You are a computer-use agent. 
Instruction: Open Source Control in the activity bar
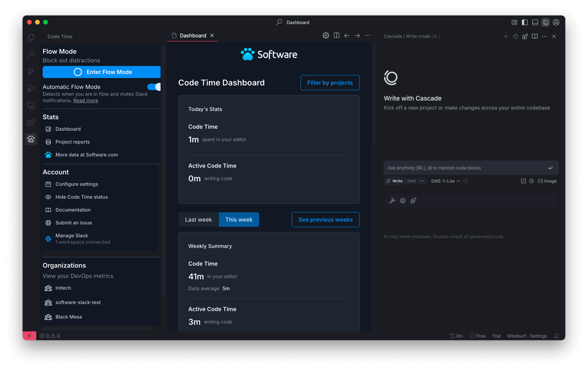31,72
